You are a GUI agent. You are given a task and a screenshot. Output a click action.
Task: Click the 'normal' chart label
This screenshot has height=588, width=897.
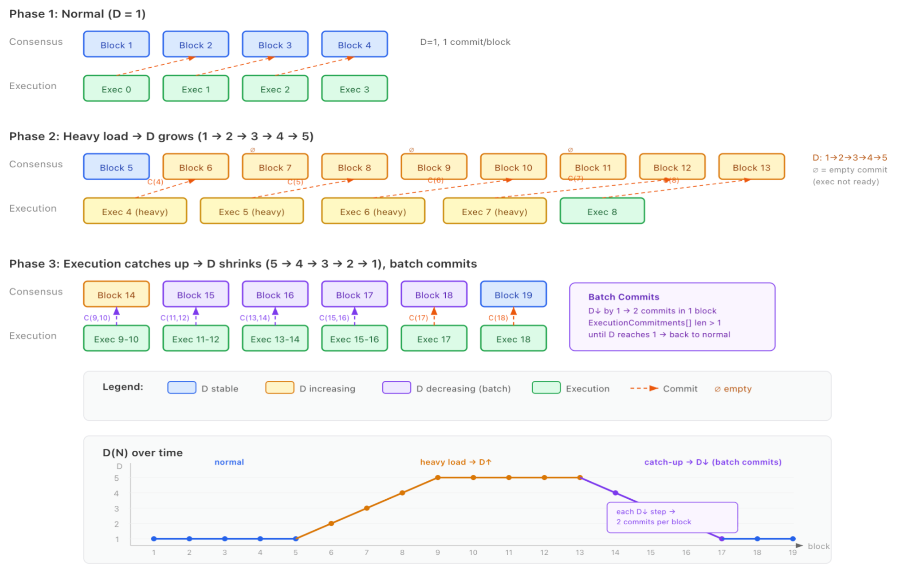click(229, 462)
